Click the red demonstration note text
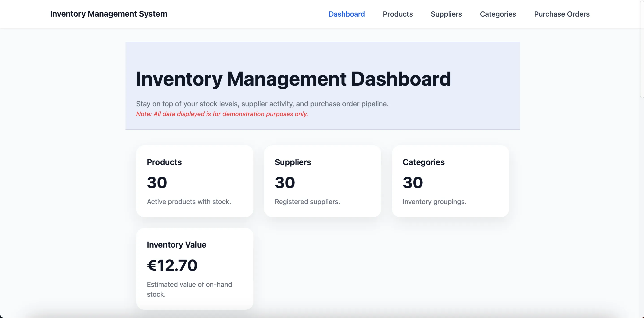644x318 pixels. click(x=222, y=114)
